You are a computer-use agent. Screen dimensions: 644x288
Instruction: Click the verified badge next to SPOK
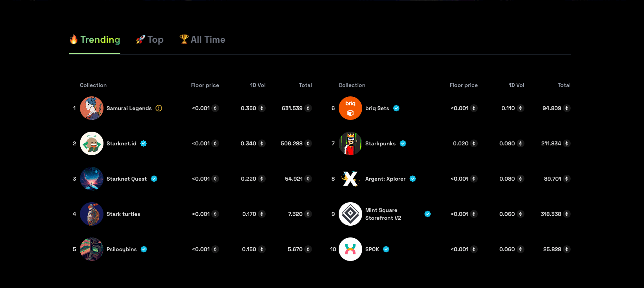[386, 249]
